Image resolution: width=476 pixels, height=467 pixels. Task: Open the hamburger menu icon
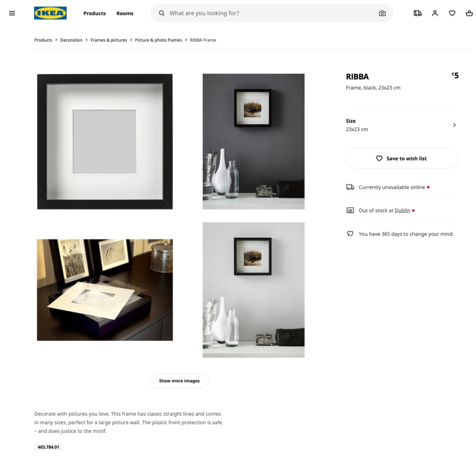[x=12, y=13]
